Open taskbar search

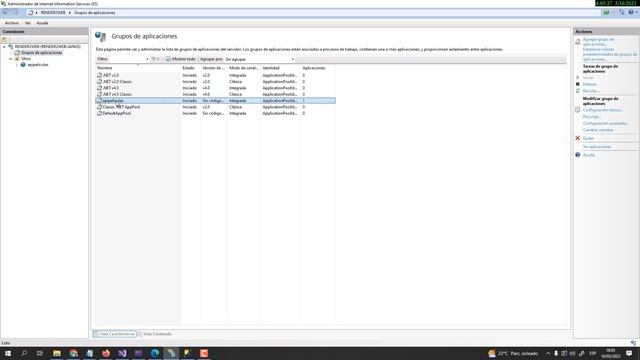(x=24, y=353)
